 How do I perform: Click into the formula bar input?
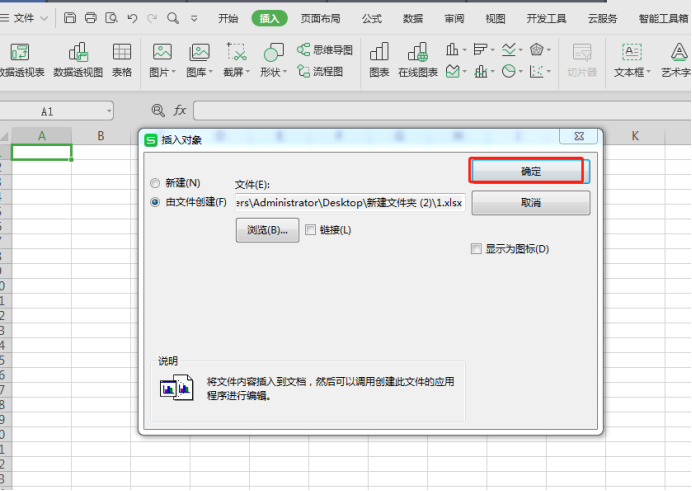pyautogui.click(x=442, y=110)
